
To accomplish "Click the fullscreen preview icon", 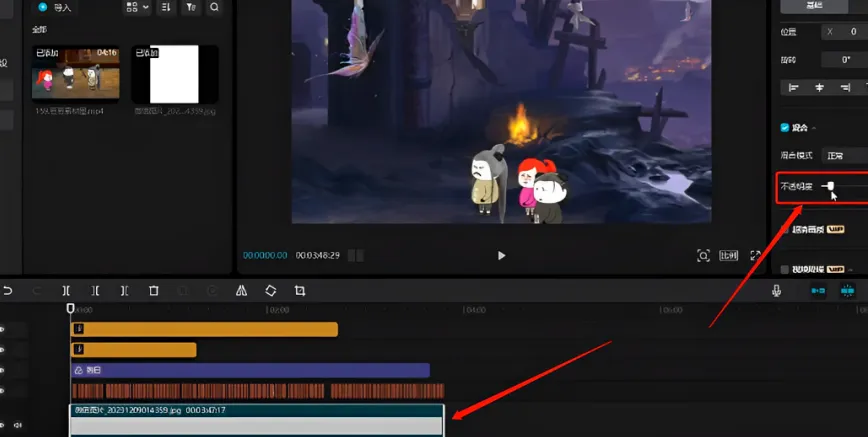I will pos(756,255).
